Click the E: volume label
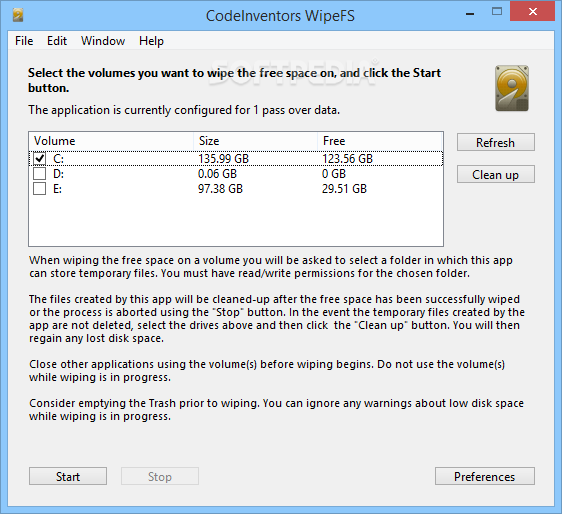 [57, 189]
